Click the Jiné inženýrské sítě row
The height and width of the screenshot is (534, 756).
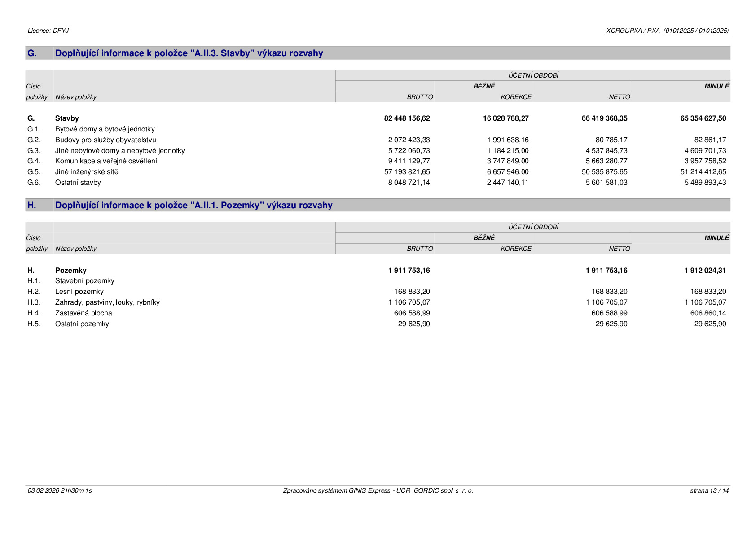coord(377,172)
